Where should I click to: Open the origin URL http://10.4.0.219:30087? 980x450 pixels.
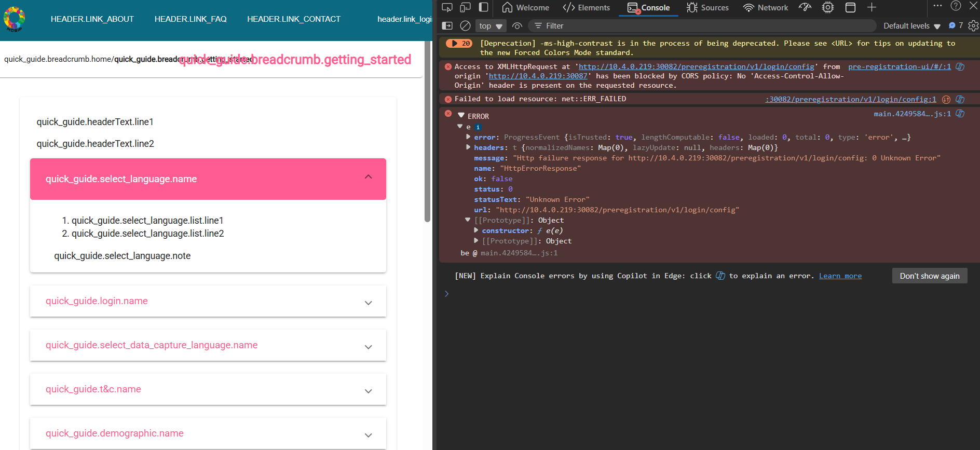click(538, 76)
